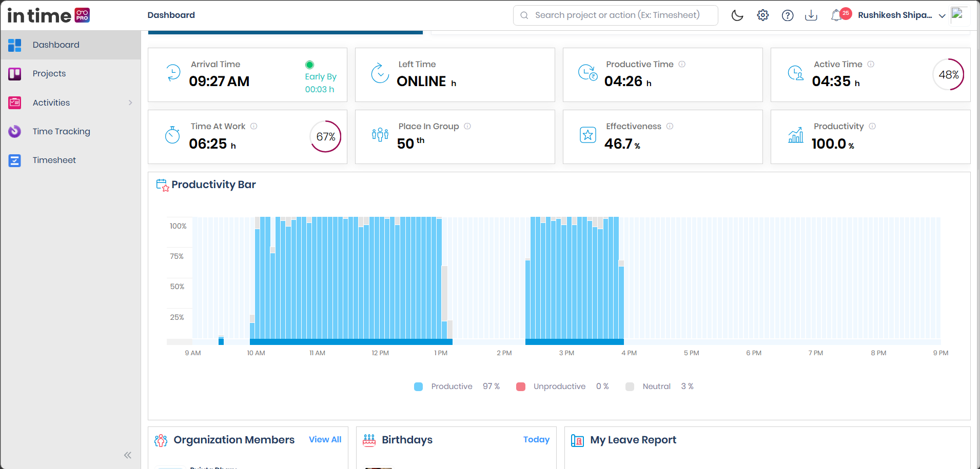The width and height of the screenshot is (980, 469).
Task: Click the 48% Active Time progress ring
Action: 948,75
